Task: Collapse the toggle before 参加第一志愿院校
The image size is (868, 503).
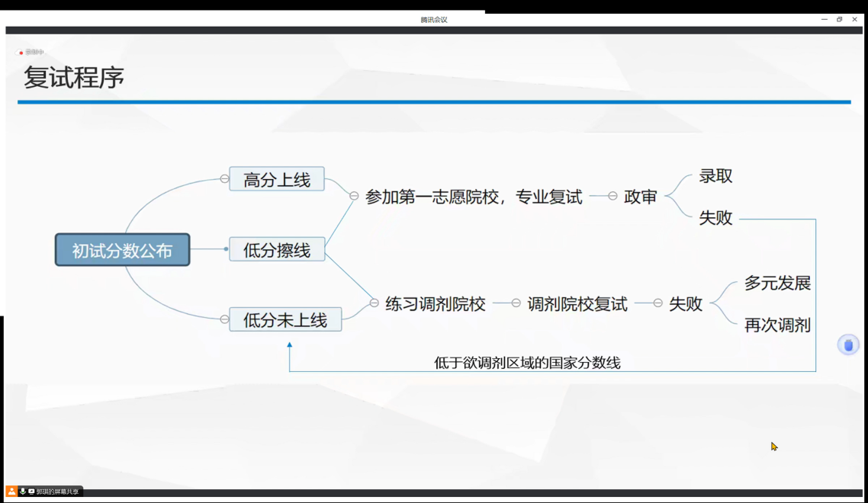Action: [354, 196]
